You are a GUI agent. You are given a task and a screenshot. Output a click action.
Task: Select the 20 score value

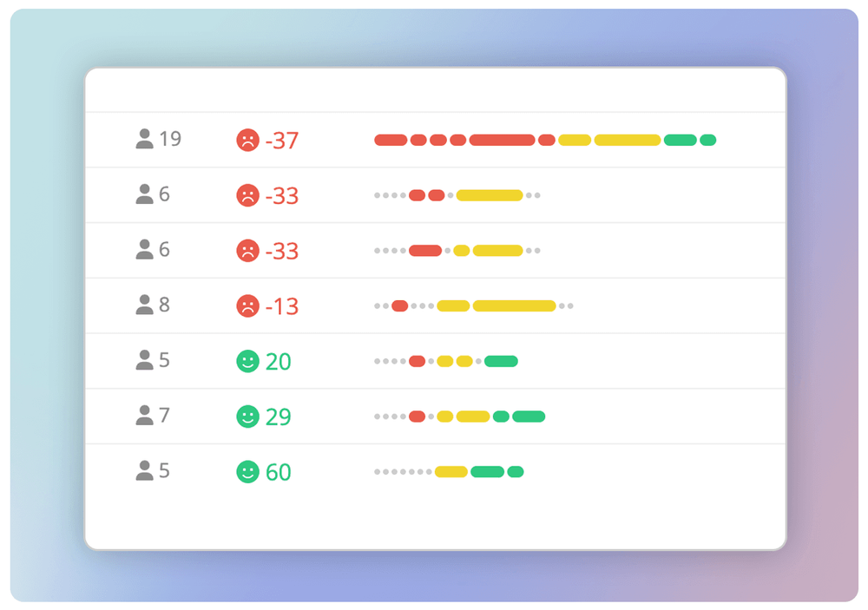click(x=279, y=362)
